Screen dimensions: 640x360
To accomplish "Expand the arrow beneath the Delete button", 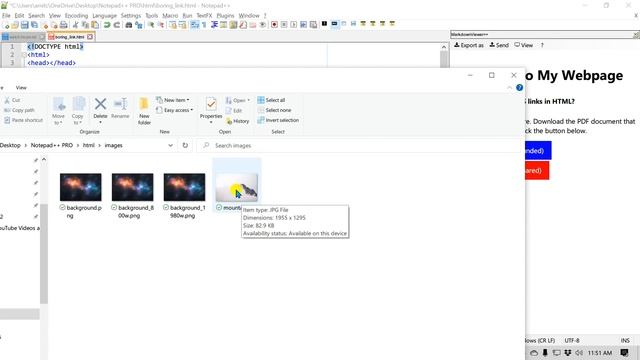I will (100, 122).
